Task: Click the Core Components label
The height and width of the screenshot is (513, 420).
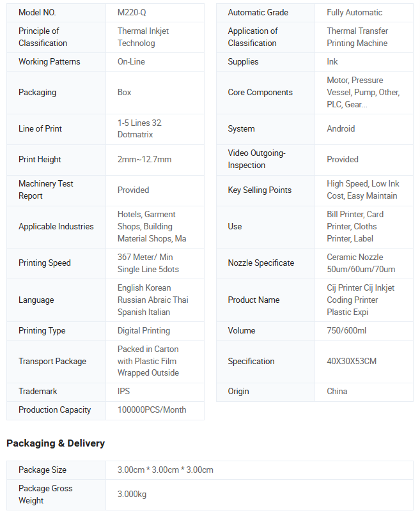Action: click(x=260, y=92)
